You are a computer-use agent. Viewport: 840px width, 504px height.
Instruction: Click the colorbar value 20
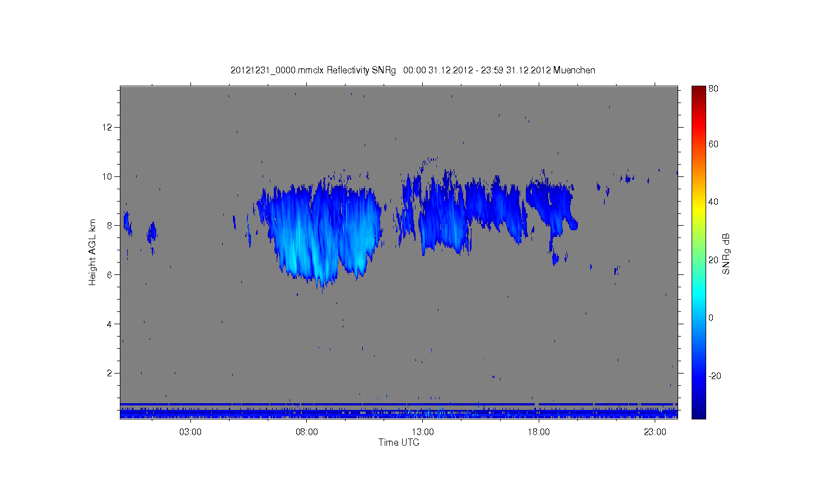(713, 260)
